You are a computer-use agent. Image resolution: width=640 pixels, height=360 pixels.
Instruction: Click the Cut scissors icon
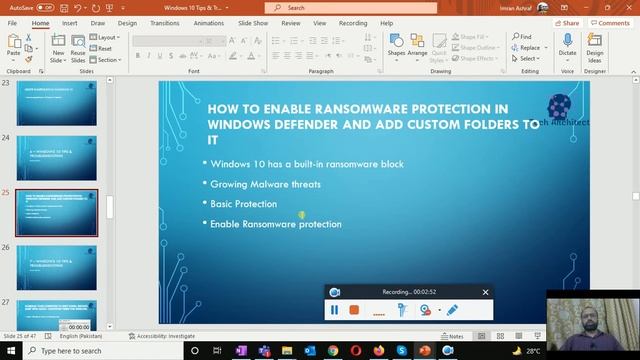[29, 38]
